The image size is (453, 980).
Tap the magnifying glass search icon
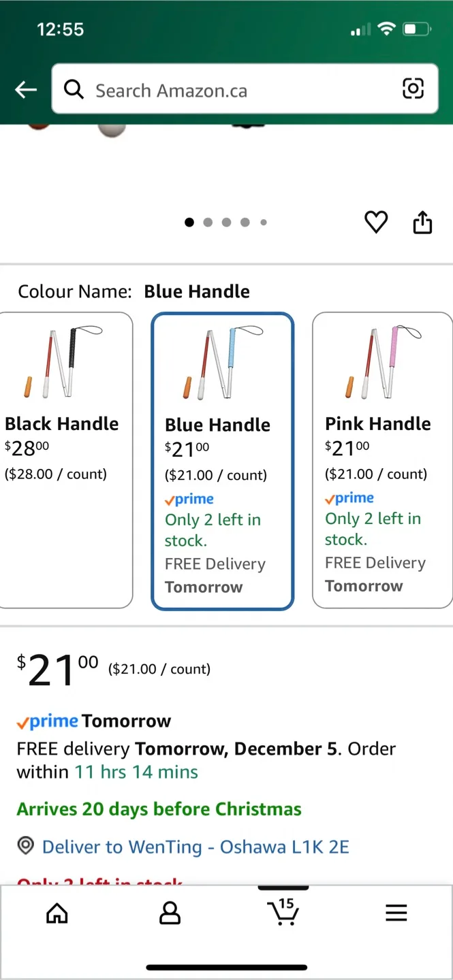click(x=74, y=89)
